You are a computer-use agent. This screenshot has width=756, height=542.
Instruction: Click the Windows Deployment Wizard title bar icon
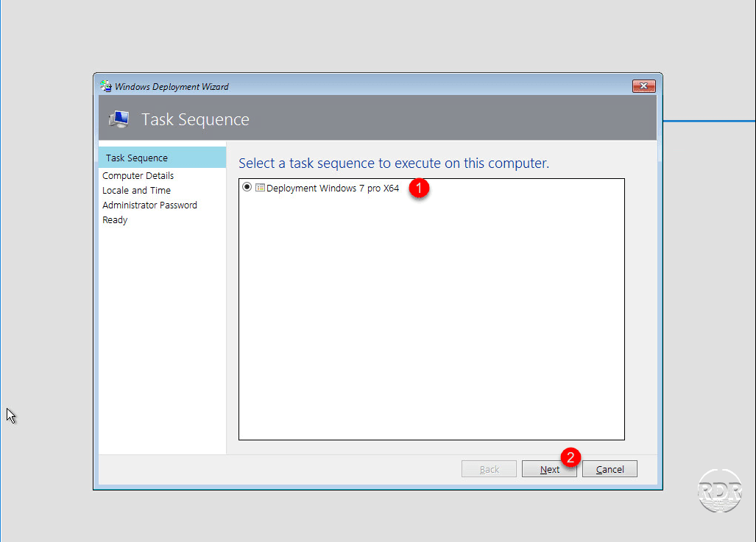pyautogui.click(x=105, y=86)
